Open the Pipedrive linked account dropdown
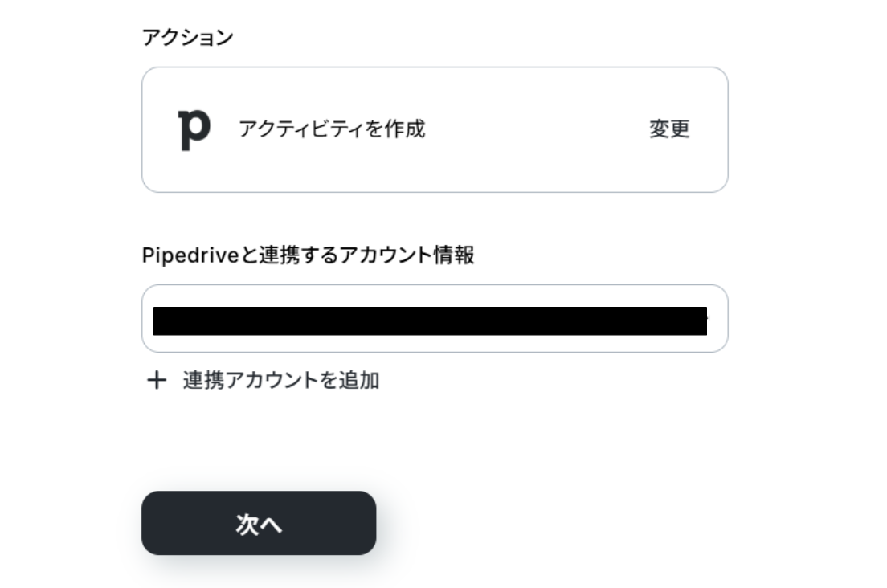This screenshot has height=588, width=887. (435, 319)
